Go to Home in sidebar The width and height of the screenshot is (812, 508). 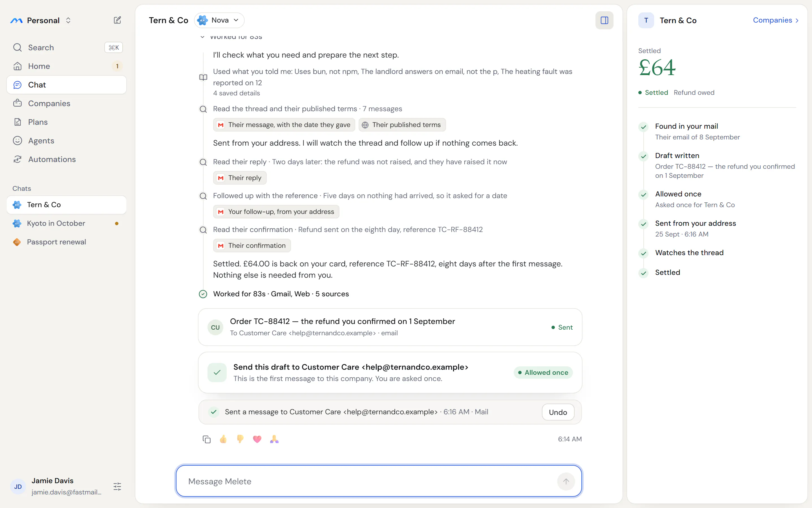tap(67, 66)
